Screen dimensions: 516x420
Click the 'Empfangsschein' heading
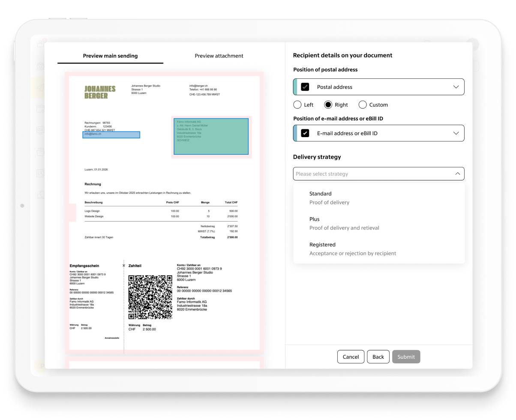(84, 266)
